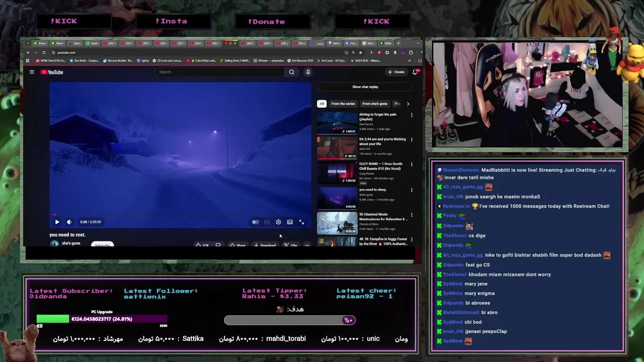
Task: Mute the video with the speaker icon
Action: pyautogui.click(x=69, y=222)
